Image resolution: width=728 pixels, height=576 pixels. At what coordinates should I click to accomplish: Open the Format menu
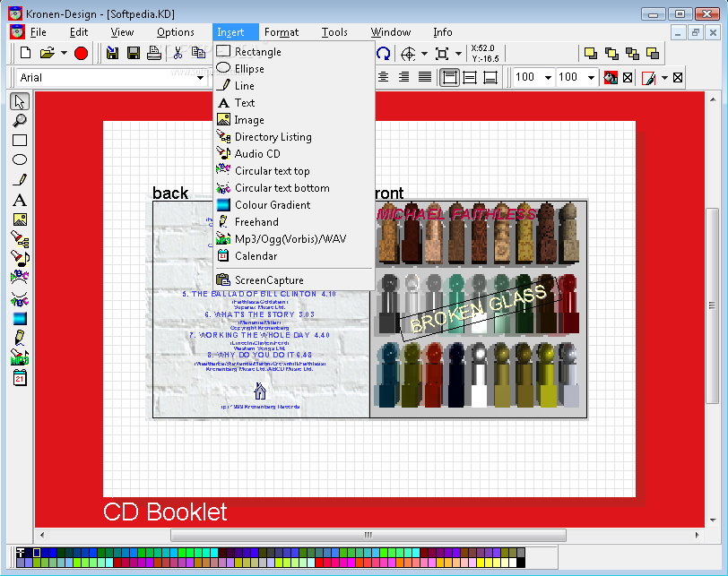[282, 32]
